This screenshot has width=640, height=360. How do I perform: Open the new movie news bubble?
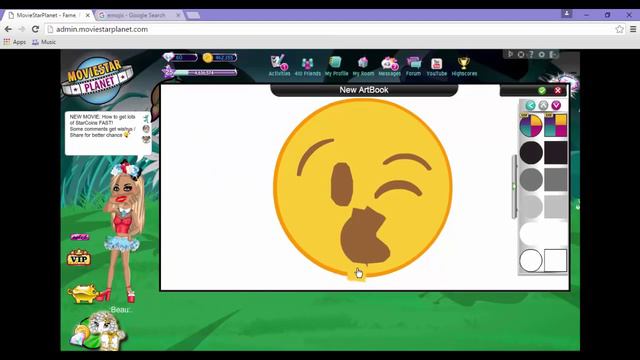[108, 133]
